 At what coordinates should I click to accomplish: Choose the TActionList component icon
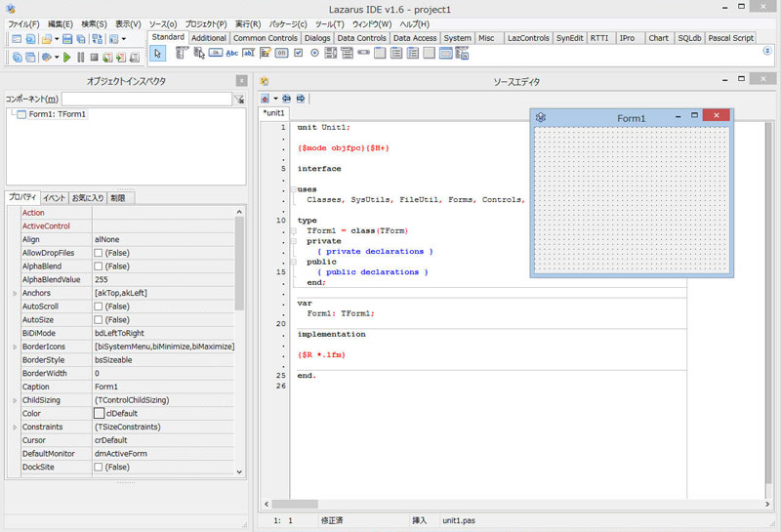point(462,53)
